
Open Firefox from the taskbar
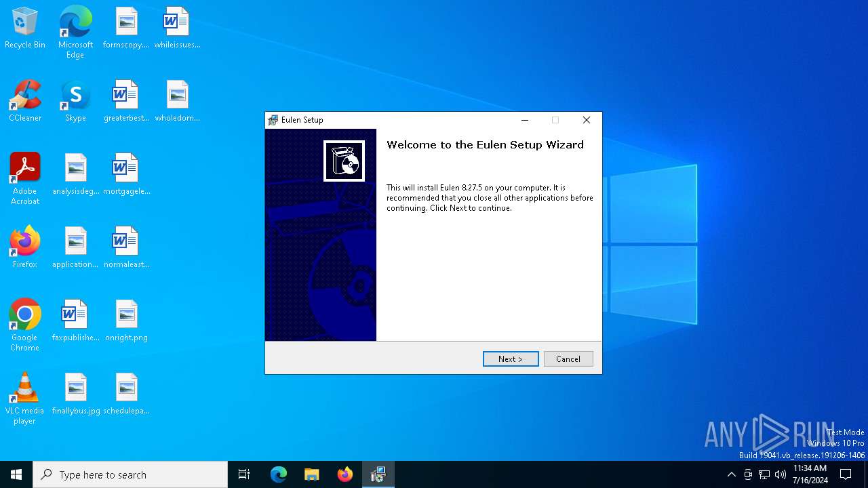[345, 474]
